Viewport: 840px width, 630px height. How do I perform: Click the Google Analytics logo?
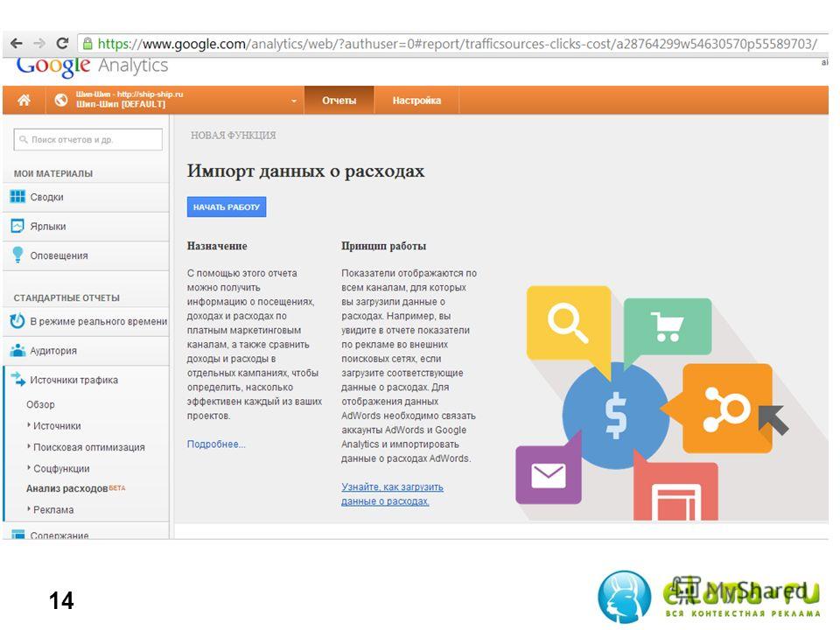pos(92,66)
